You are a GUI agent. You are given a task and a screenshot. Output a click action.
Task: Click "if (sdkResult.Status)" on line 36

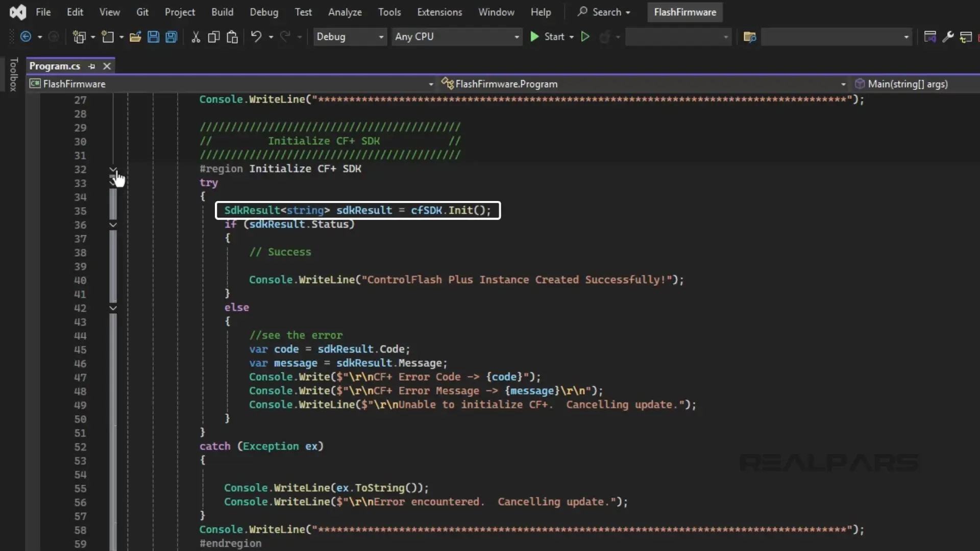coord(289,224)
